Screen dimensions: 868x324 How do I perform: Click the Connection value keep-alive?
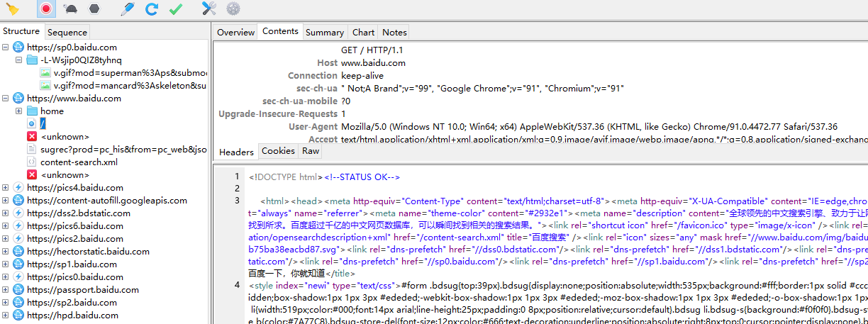pyautogui.click(x=362, y=75)
